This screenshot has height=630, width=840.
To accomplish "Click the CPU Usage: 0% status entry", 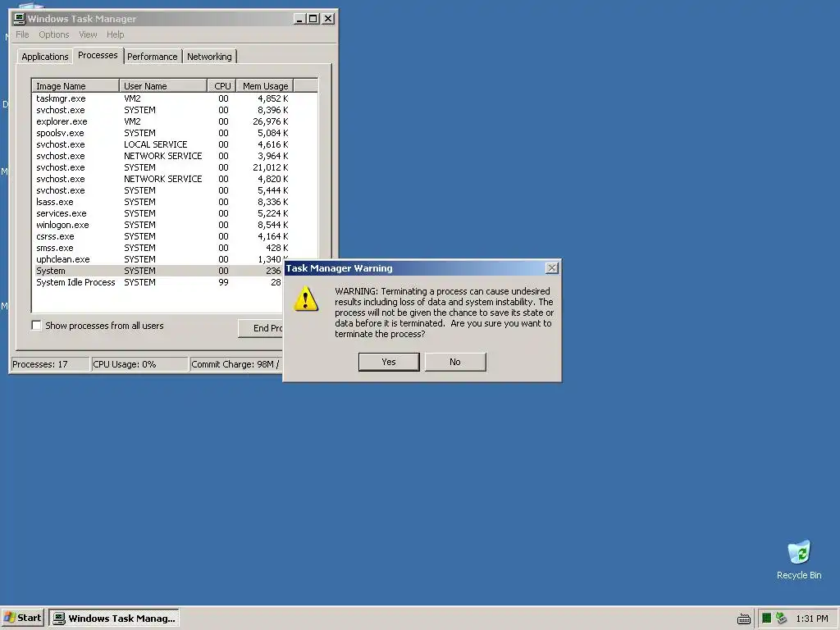I will 139,364.
